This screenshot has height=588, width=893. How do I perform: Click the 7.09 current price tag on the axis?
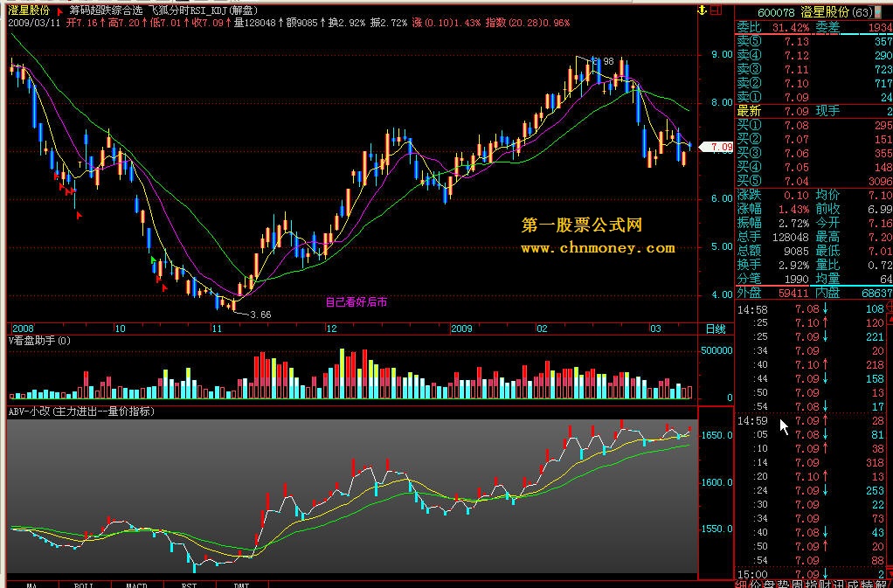[x=716, y=147]
